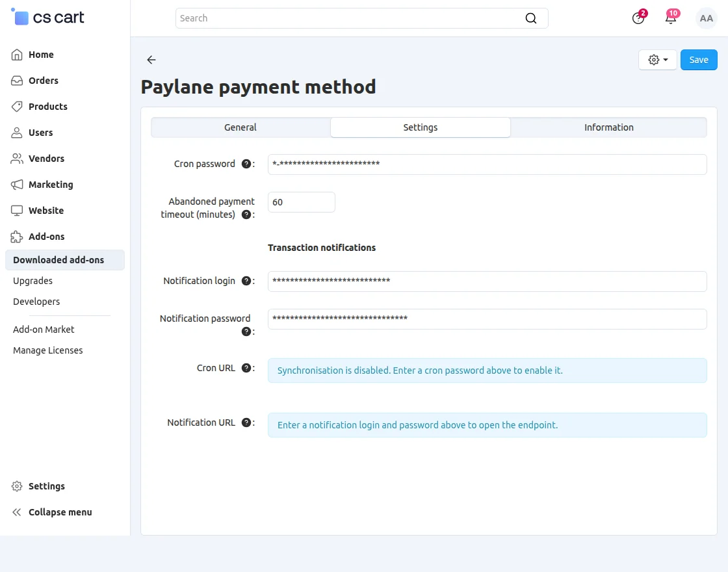Viewport: 728px width, 572px height.
Task: Click the Orders inbox icon
Action: point(17,81)
